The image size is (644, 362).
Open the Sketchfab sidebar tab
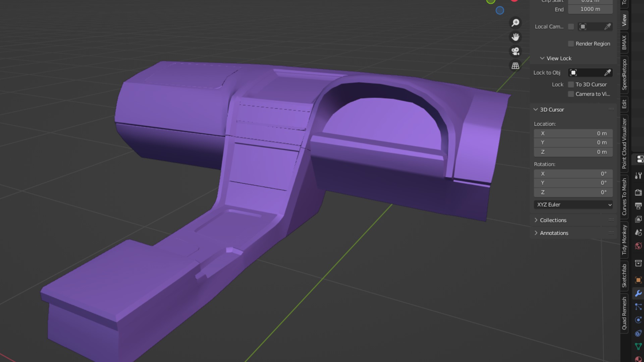tap(624, 276)
